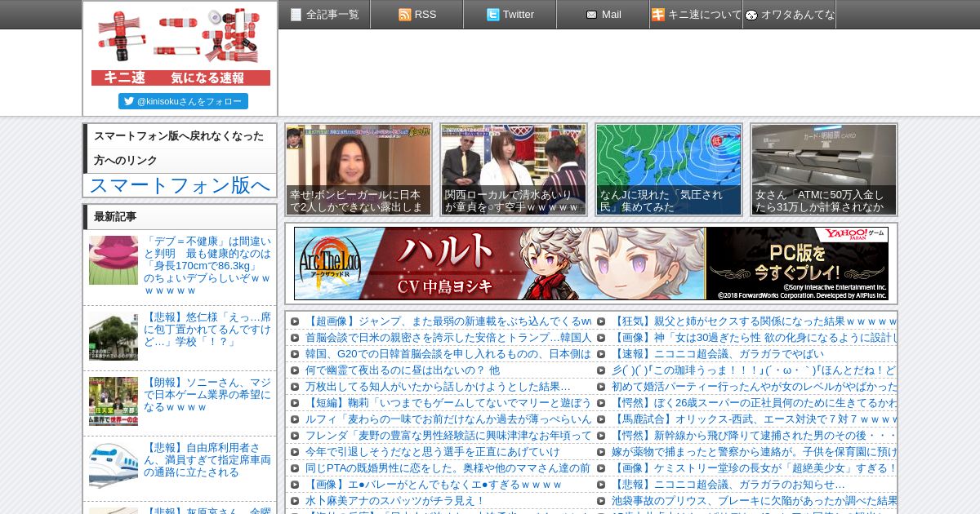Screen dimensions: 980x514
Task: Click bullet icon beside 【狂気】親父と姉
Action: pyautogui.click(x=600, y=321)
